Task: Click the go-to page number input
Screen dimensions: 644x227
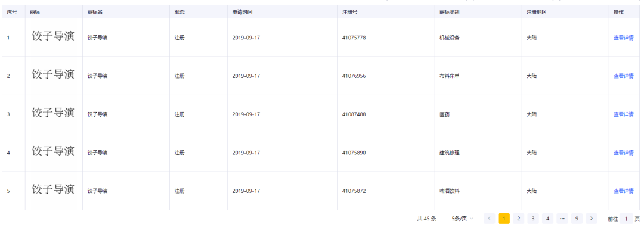Action: point(626,219)
